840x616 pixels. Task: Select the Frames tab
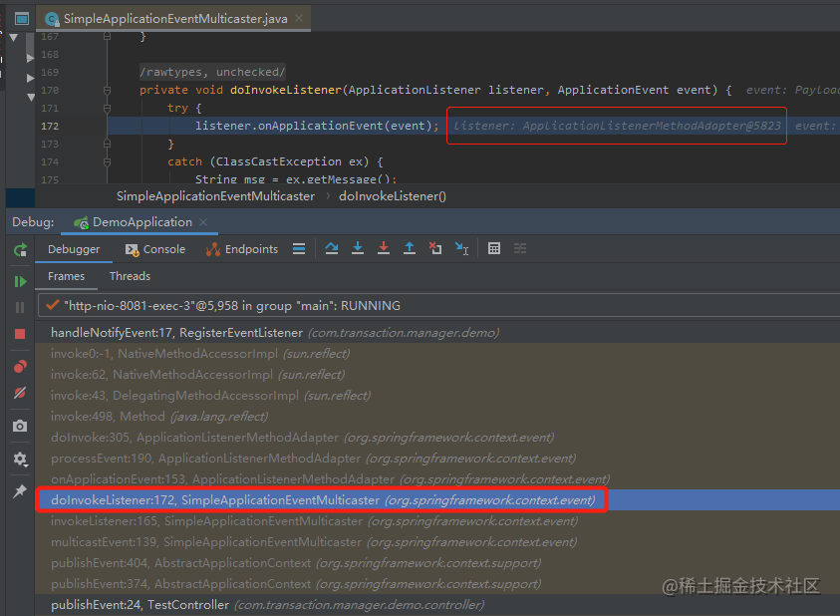coord(66,276)
